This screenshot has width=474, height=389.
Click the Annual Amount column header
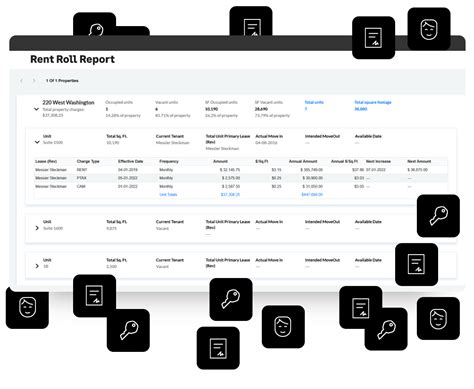(x=303, y=161)
